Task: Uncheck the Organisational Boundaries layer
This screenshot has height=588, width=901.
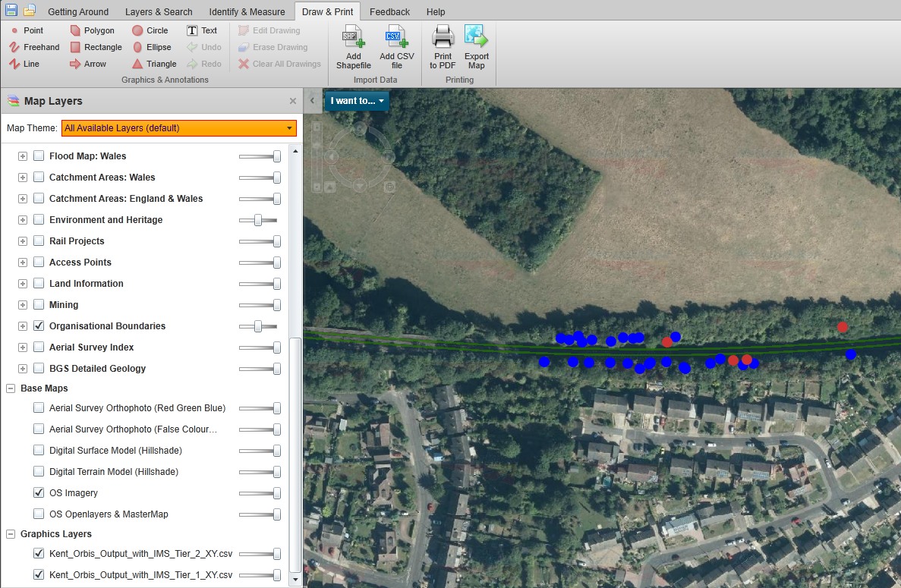Action: pyautogui.click(x=39, y=325)
